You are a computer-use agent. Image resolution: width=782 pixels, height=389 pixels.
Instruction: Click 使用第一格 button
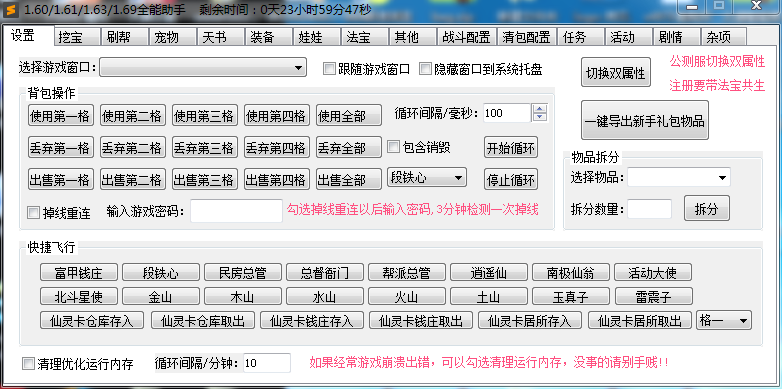60,115
